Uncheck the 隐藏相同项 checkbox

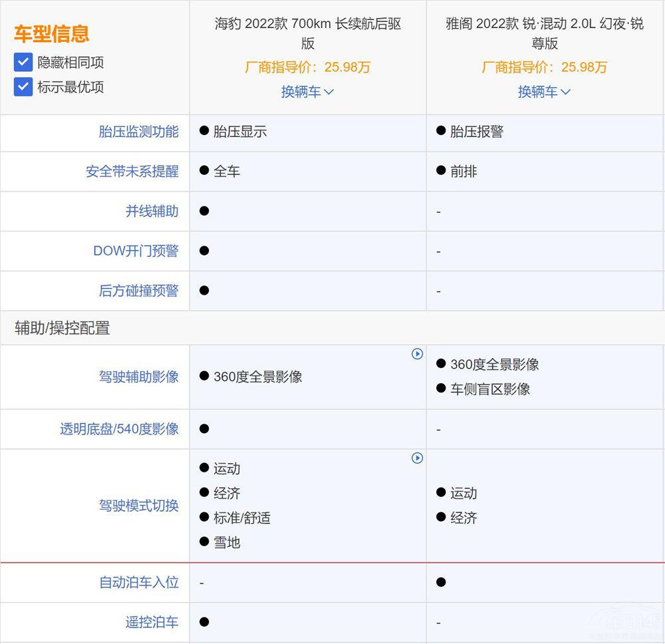coord(22,62)
